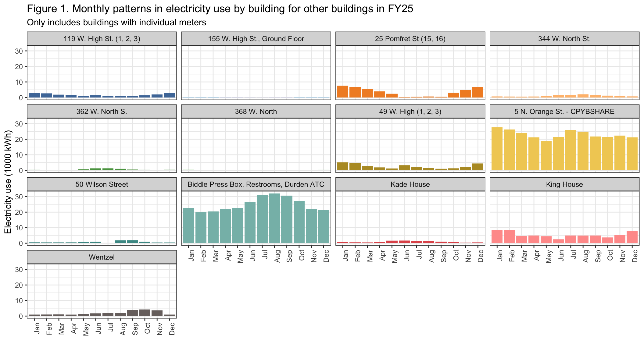The width and height of the screenshot is (644, 351).
Task: Click the January bar in 5 N. Orange St.
Action: click(x=497, y=149)
